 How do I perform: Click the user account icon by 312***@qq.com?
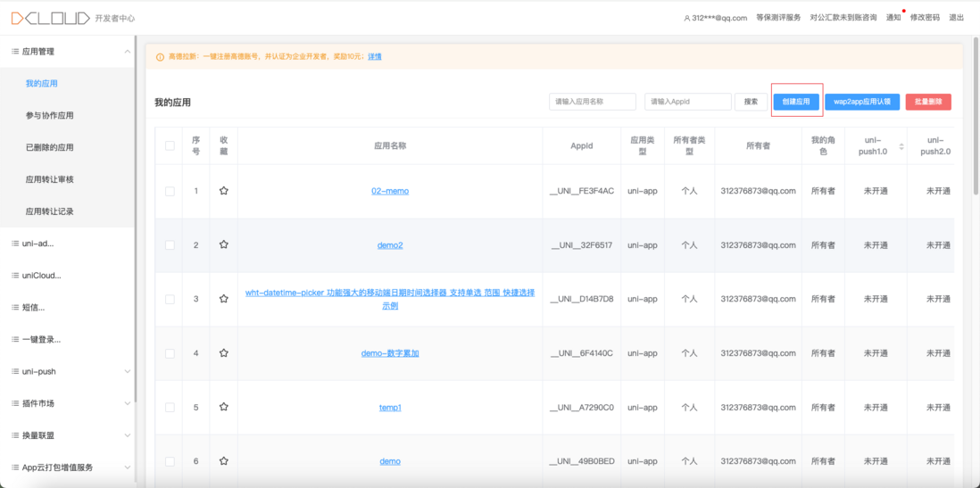point(687,18)
